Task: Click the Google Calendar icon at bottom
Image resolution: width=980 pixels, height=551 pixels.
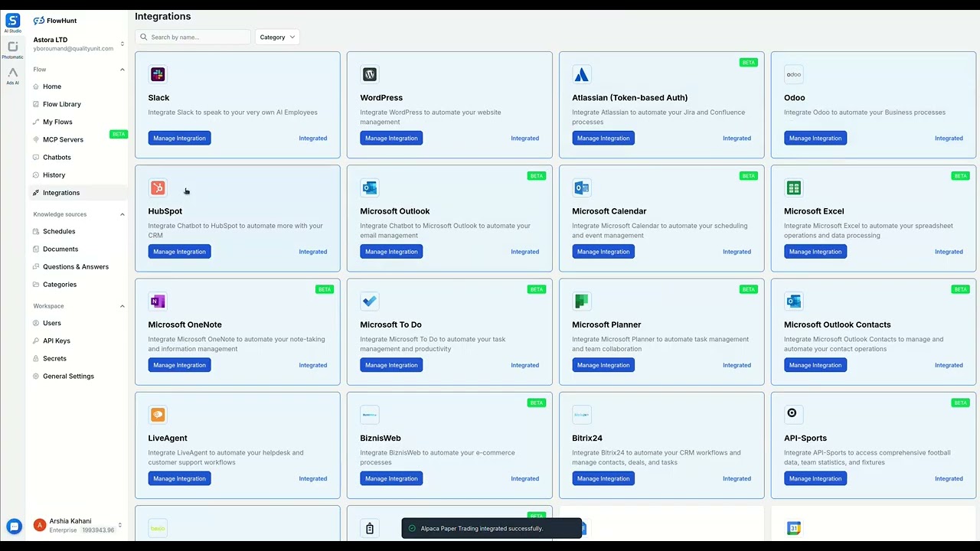Action: click(x=793, y=528)
